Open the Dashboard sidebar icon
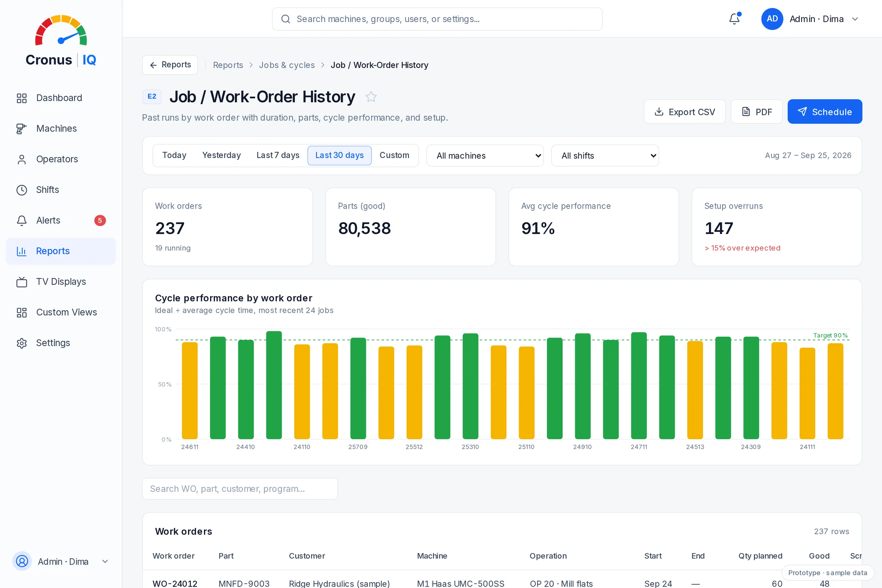 click(22, 98)
